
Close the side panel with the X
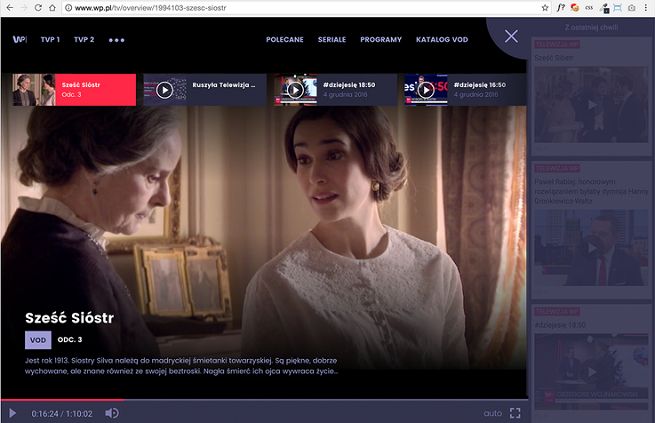(x=511, y=36)
